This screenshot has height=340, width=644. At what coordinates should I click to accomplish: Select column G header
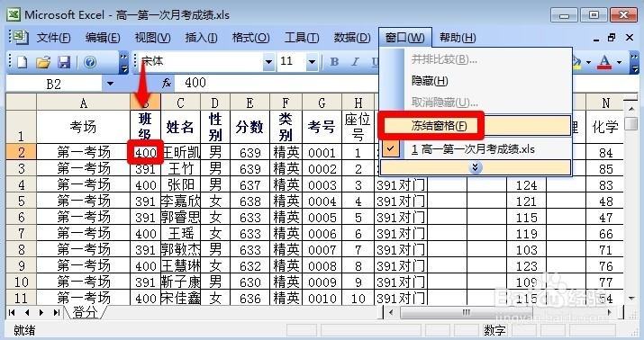tap(322, 103)
